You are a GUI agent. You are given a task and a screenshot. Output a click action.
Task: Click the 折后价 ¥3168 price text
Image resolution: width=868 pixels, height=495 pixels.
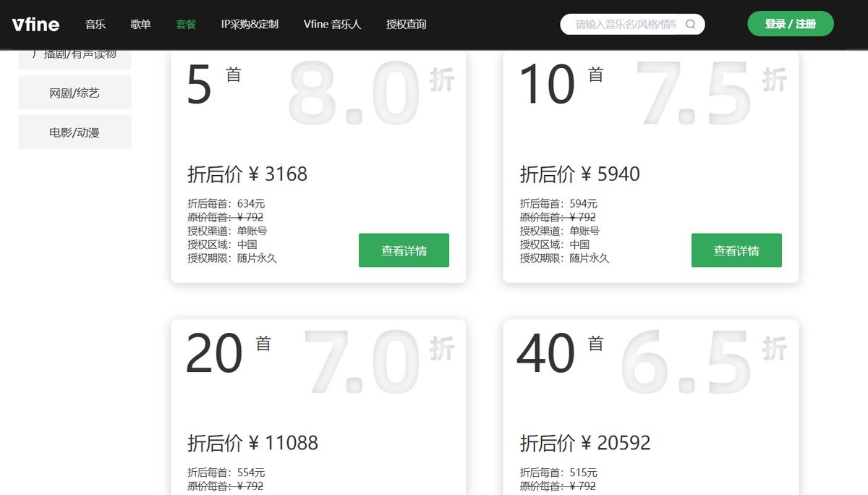pyautogui.click(x=248, y=174)
